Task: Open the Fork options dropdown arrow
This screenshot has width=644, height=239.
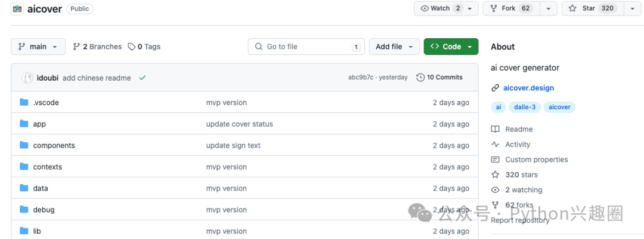Action: [x=549, y=8]
